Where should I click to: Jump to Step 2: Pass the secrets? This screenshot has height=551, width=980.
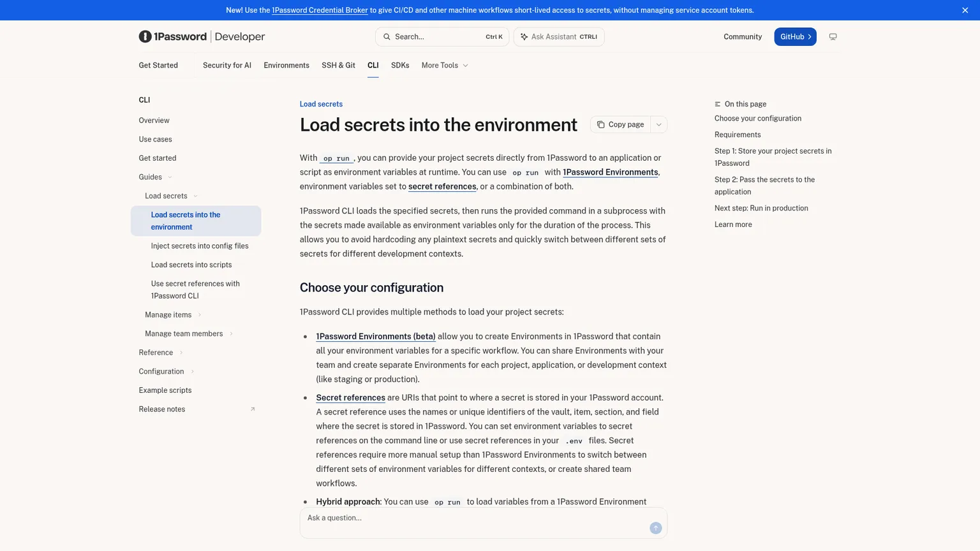pyautogui.click(x=764, y=186)
